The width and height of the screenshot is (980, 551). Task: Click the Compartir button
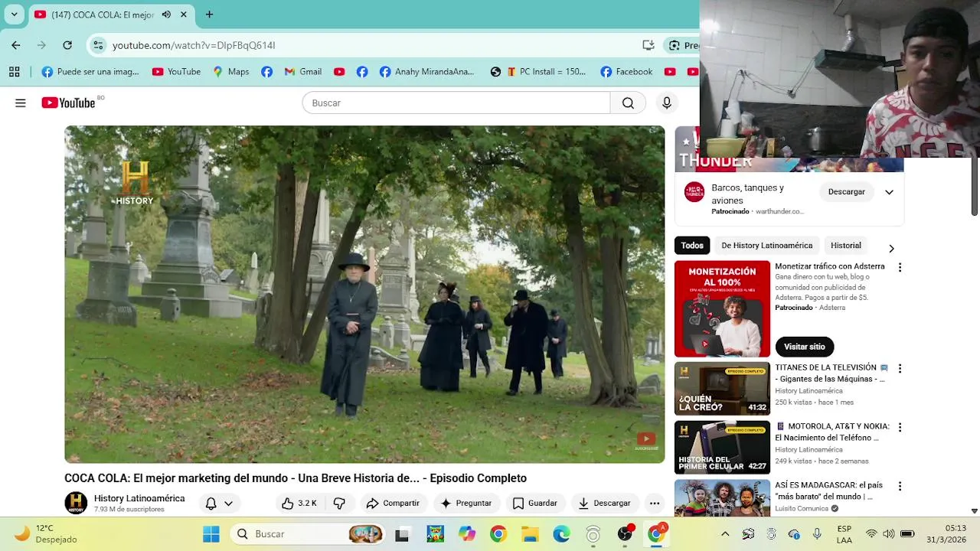(392, 503)
